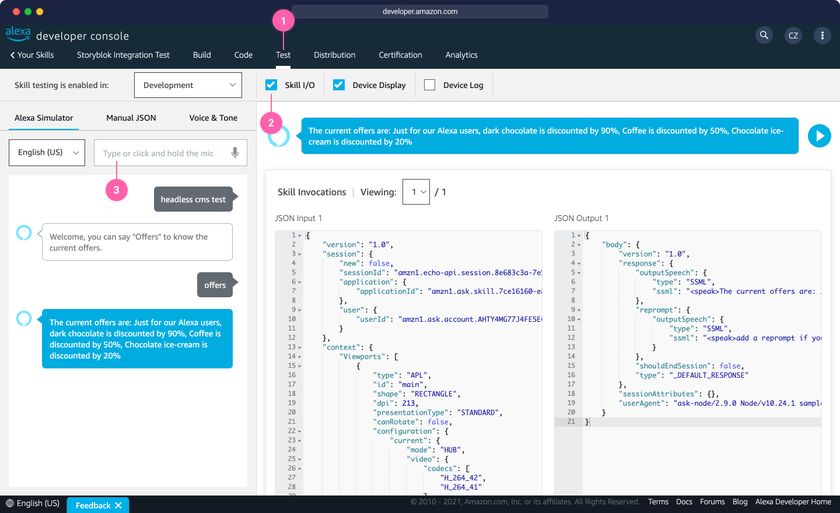Screen dimensions: 840x513
Task: Open the Development skill testing dropdown
Action: tap(188, 85)
